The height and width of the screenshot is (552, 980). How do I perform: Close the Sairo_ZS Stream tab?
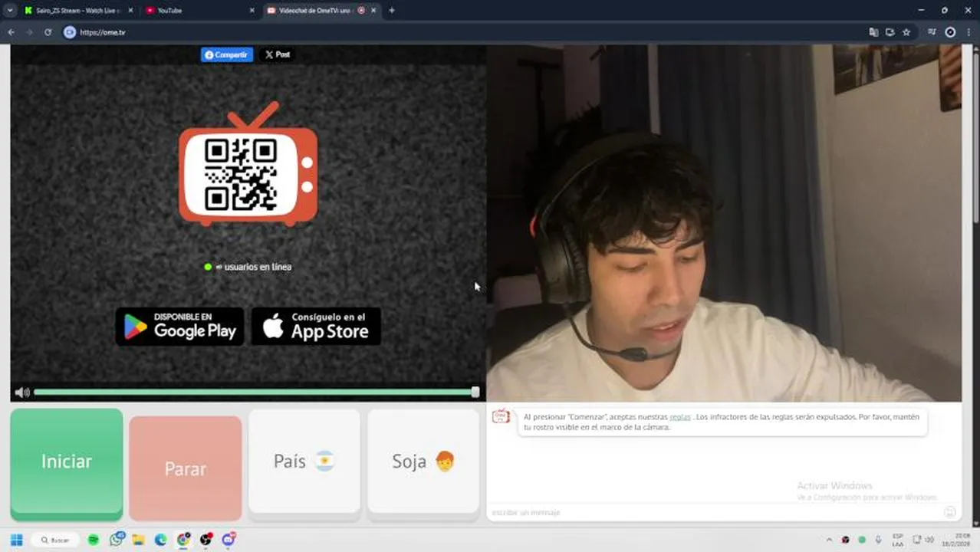pyautogui.click(x=130, y=11)
